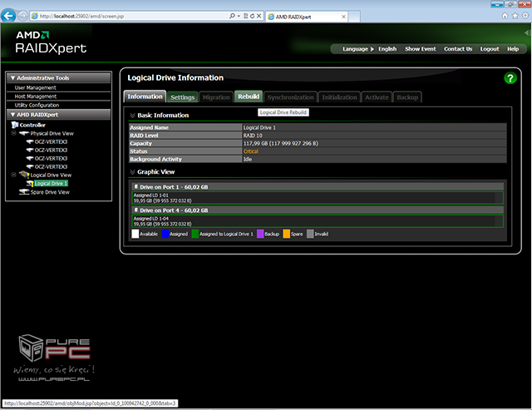532x410 pixels.
Task: Click the blue Assigned legend swatch
Action: click(165, 234)
